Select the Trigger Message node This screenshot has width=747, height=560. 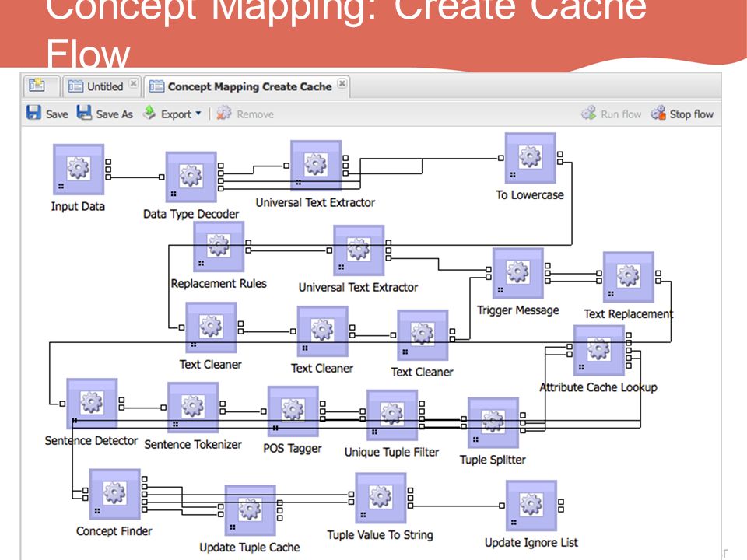[x=518, y=273]
